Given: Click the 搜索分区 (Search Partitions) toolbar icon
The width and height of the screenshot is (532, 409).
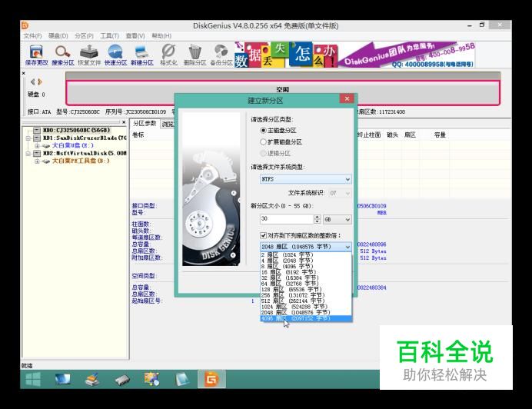Looking at the screenshot, I should [x=63, y=55].
